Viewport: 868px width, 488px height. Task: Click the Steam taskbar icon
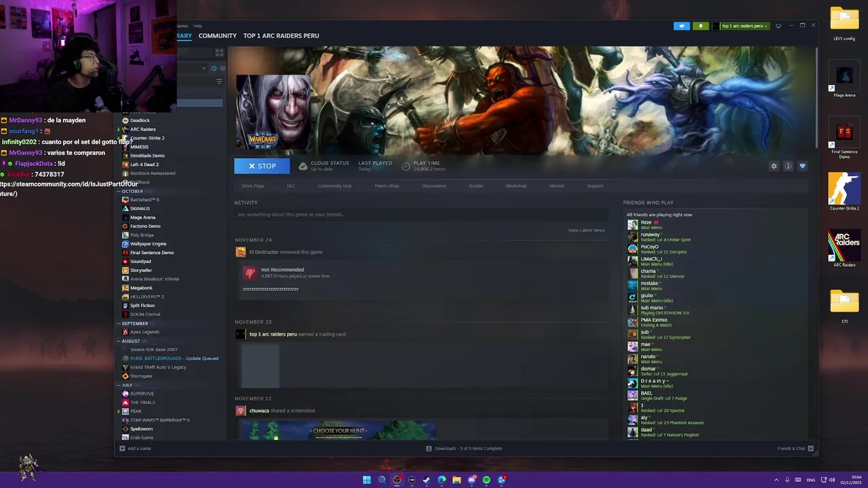pyautogui.click(x=427, y=480)
